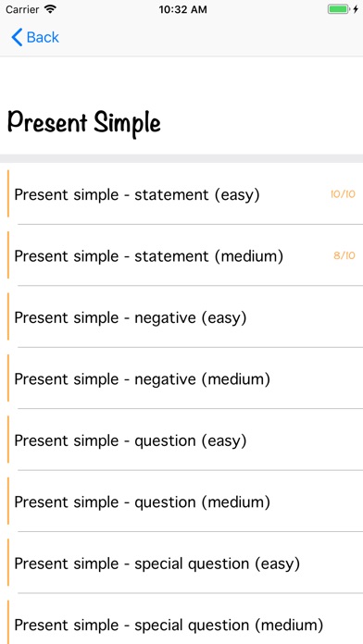Go back using the Back label
The width and height of the screenshot is (363, 644).
point(43,37)
